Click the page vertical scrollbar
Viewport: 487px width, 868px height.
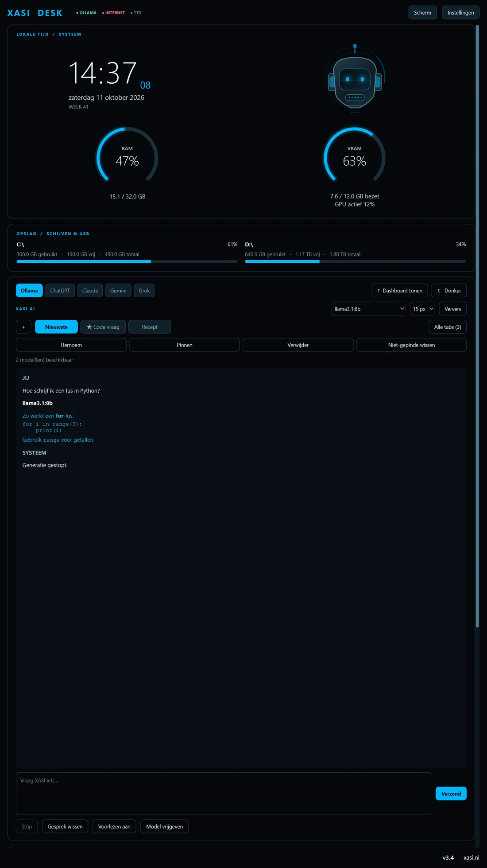point(477,326)
